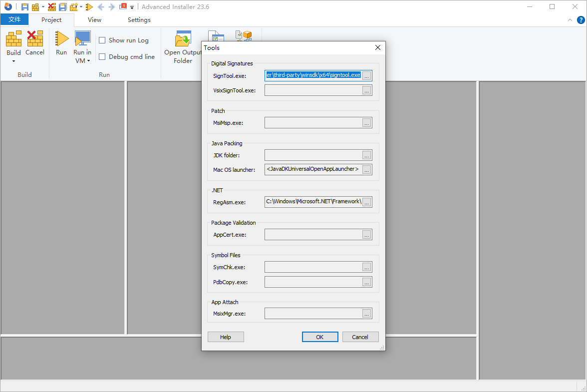
Task: Click the Run icon in the ribbon
Action: click(x=61, y=39)
